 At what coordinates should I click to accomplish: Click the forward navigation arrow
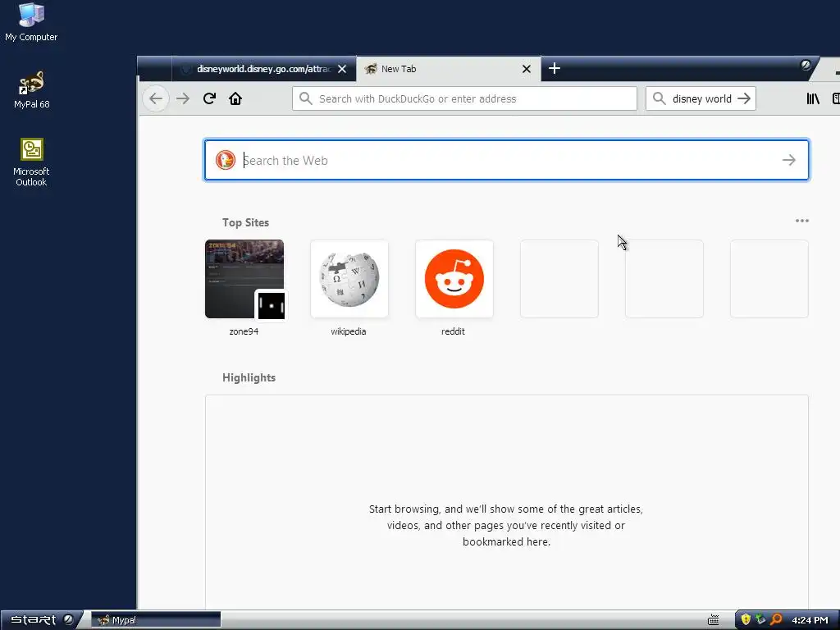[183, 98]
